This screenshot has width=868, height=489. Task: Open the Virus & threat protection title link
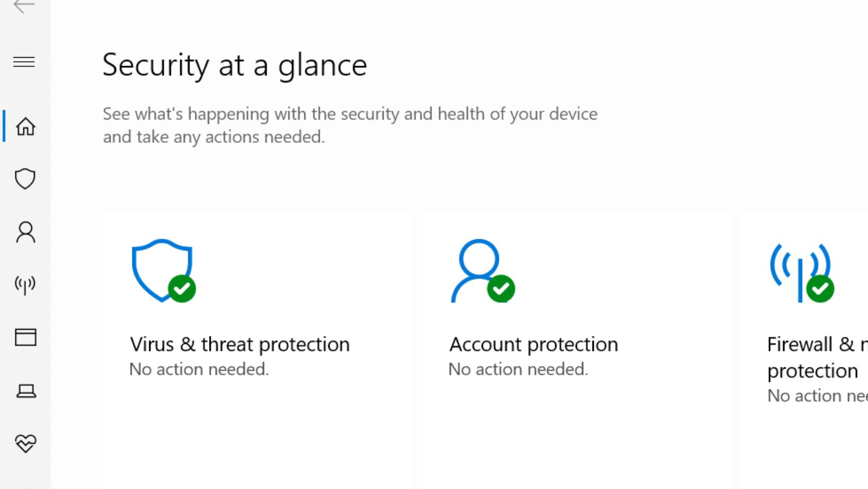[x=240, y=345]
